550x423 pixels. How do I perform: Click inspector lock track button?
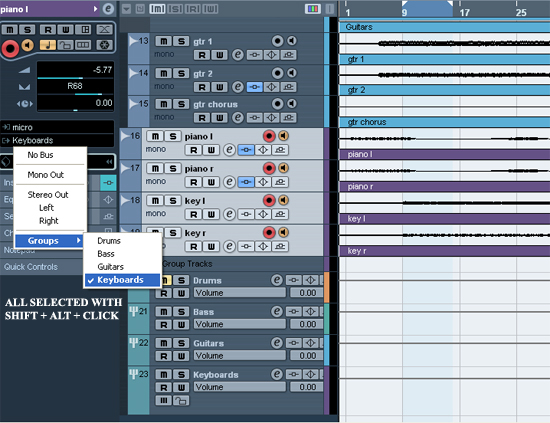coord(65,45)
